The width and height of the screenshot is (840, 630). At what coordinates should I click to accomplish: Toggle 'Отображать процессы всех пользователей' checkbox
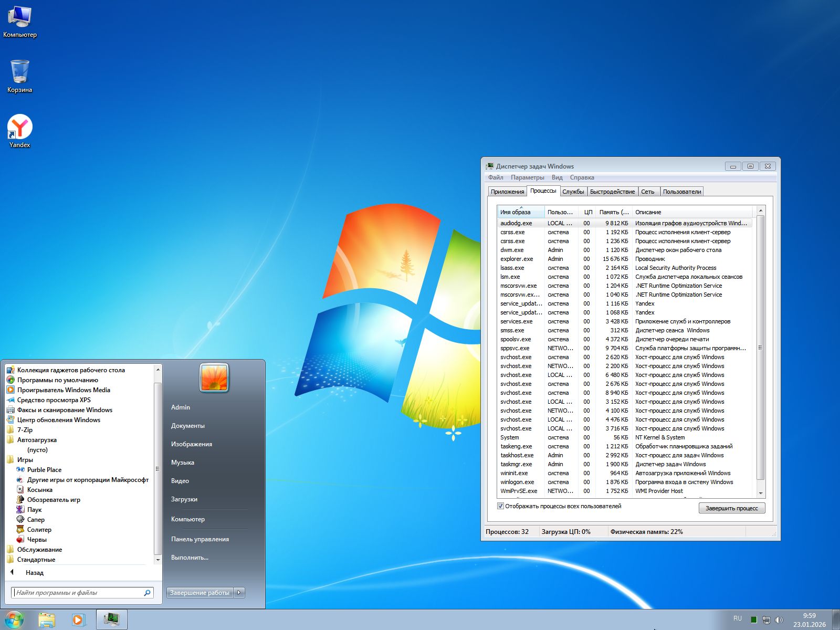point(501,506)
